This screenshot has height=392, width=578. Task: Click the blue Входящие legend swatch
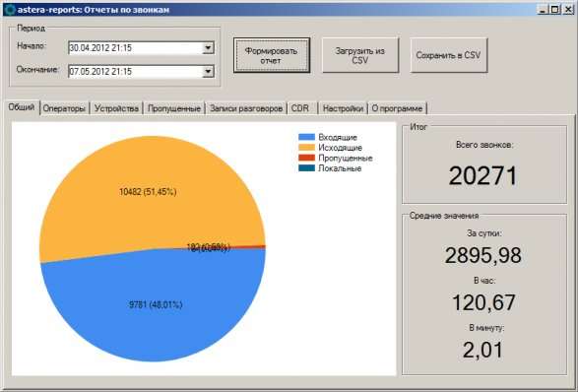[x=306, y=137]
